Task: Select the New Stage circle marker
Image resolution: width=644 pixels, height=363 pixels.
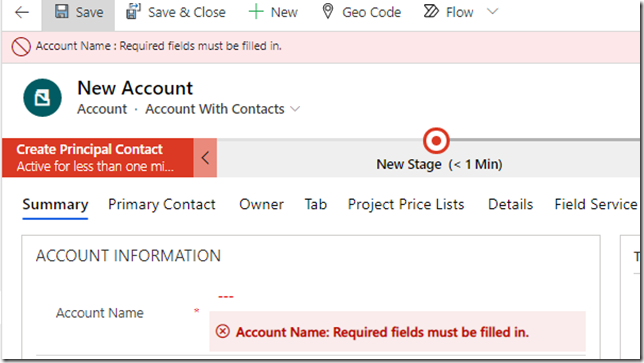Action: pyautogui.click(x=436, y=141)
